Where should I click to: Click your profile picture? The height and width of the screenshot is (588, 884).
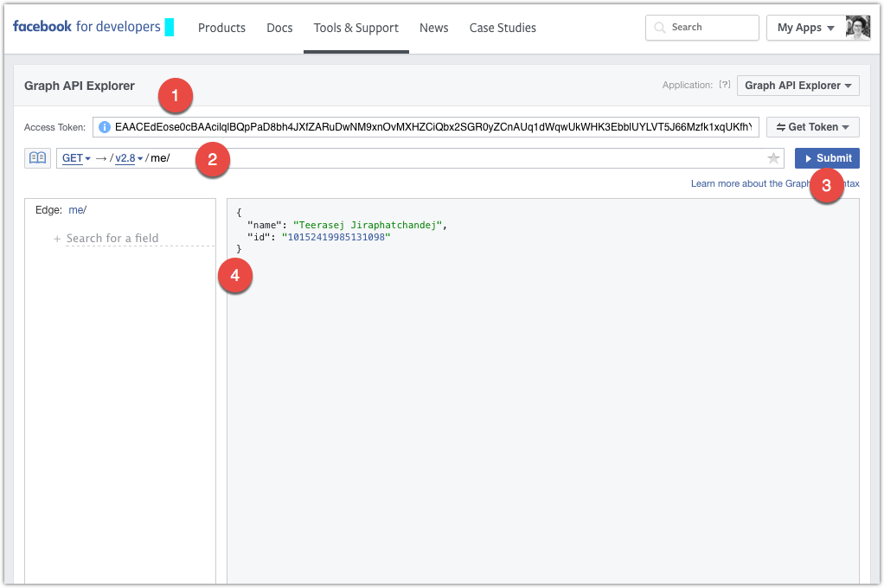[x=856, y=27]
